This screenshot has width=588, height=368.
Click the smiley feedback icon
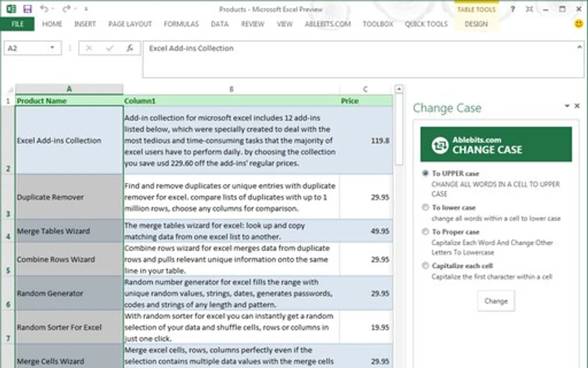(579, 24)
